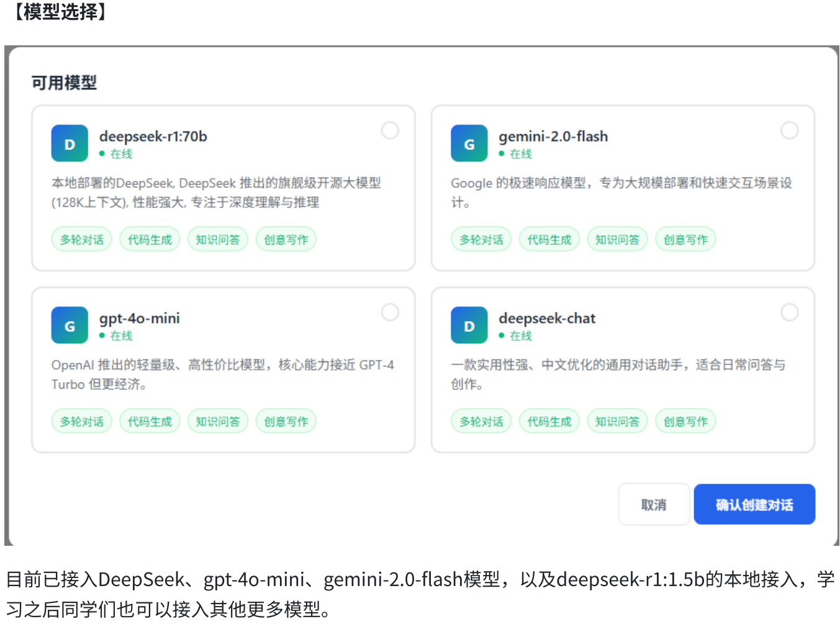Image resolution: width=840 pixels, height=624 pixels.
Task: Confirm with the 确认创建对话 button
Action: click(x=754, y=504)
